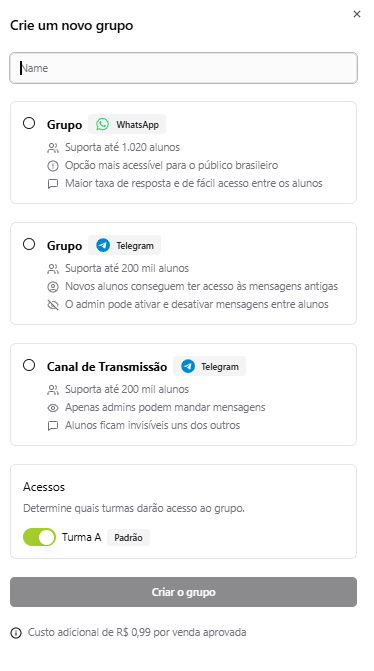This screenshot has width=374, height=671.
Task: Close the new group dialog
Action: (x=356, y=14)
